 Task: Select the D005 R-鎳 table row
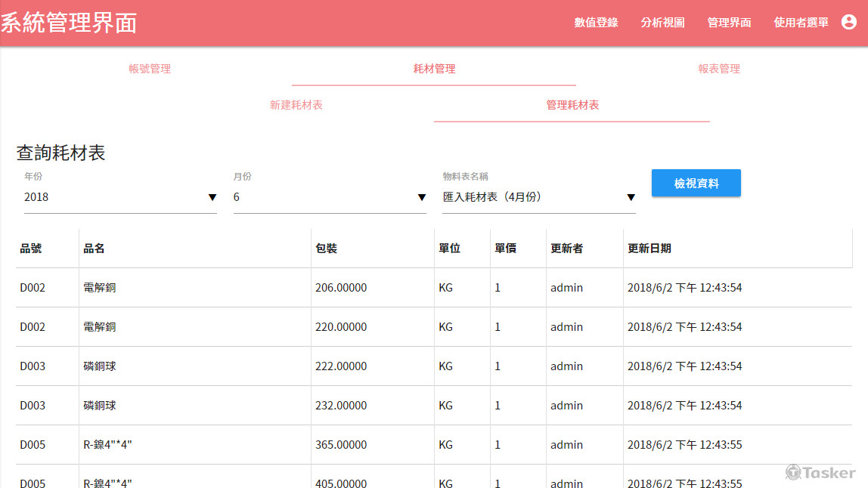pos(302,444)
